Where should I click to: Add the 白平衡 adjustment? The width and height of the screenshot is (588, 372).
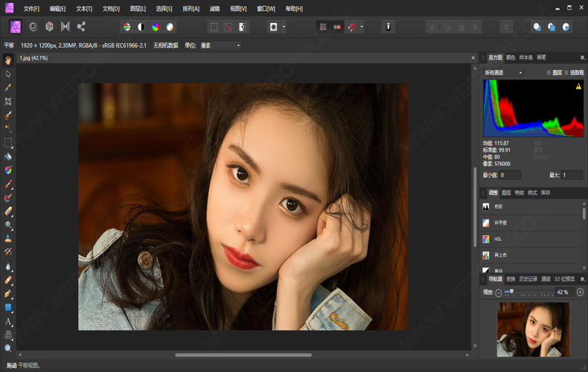point(501,222)
